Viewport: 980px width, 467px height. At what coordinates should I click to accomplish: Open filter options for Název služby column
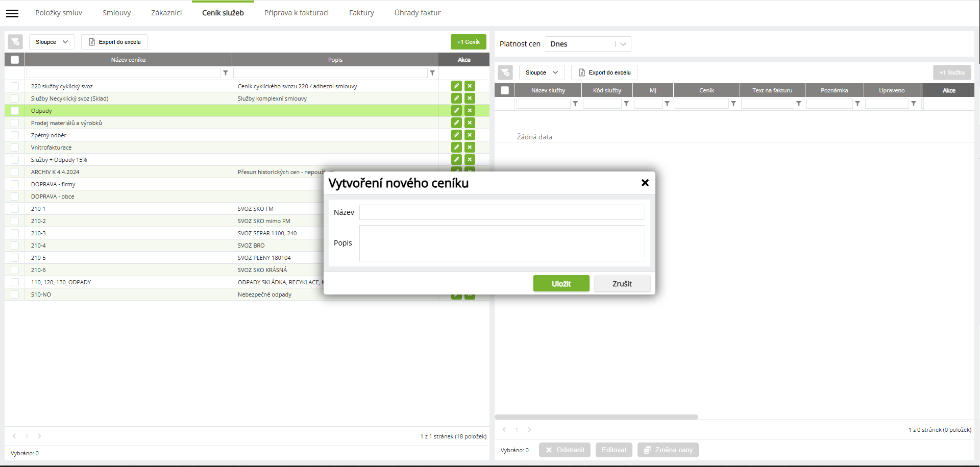tap(575, 104)
